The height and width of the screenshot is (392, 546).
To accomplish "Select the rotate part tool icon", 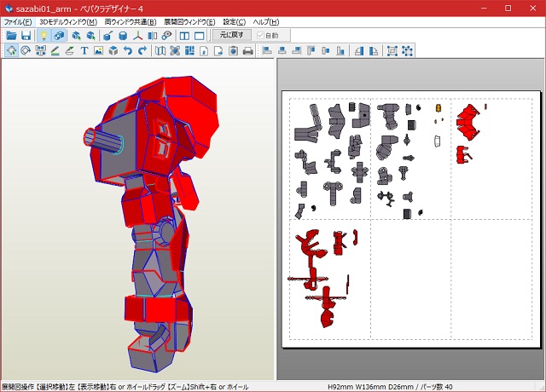I will pos(26,51).
